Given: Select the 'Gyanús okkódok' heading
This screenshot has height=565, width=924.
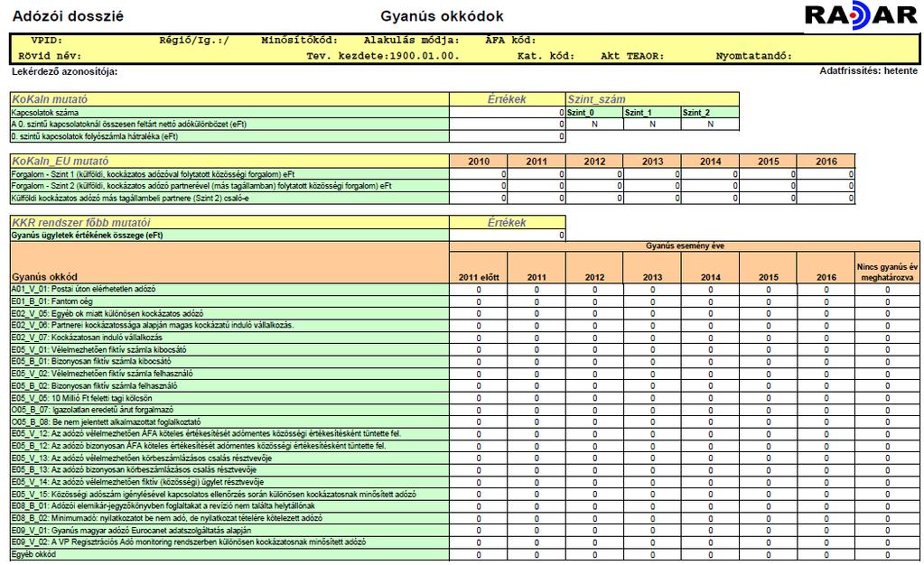Looking at the screenshot, I should [x=442, y=16].
